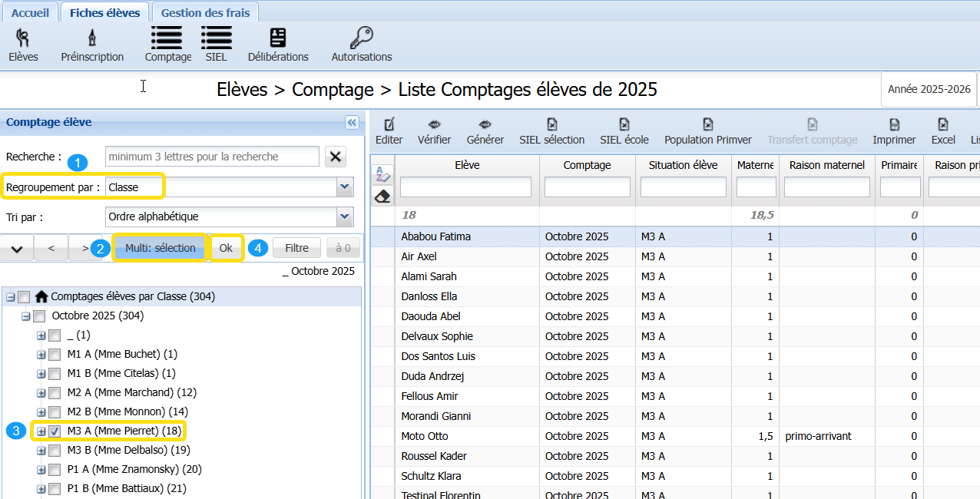The height and width of the screenshot is (499, 980).
Task: Click the Imprimer print icon
Action: pyautogui.click(x=894, y=125)
